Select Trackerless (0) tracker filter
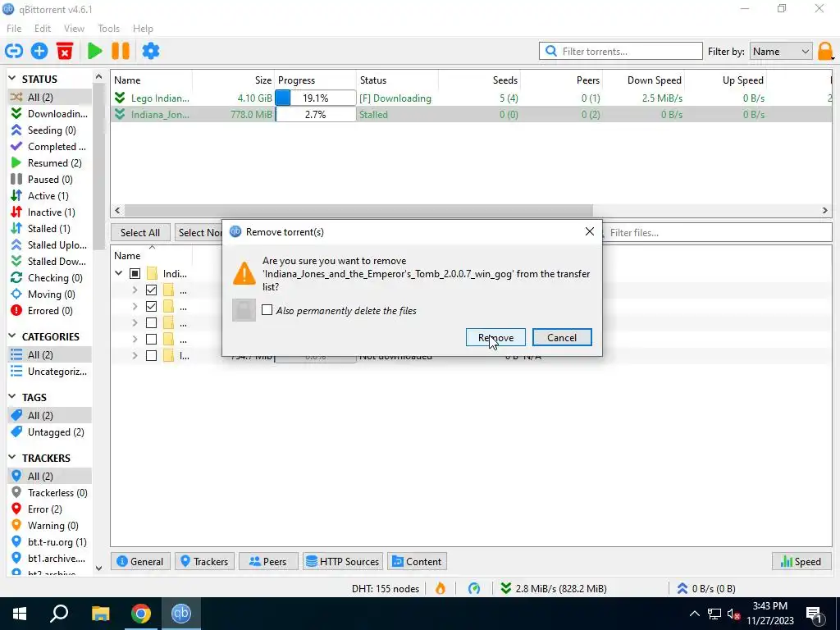Viewport: 840px width, 630px height. pyautogui.click(x=49, y=493)
